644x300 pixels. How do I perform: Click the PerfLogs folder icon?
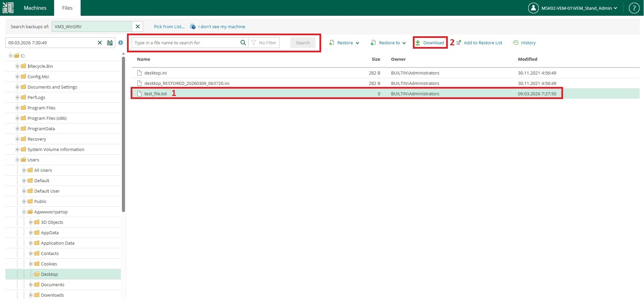click(24, 97)
